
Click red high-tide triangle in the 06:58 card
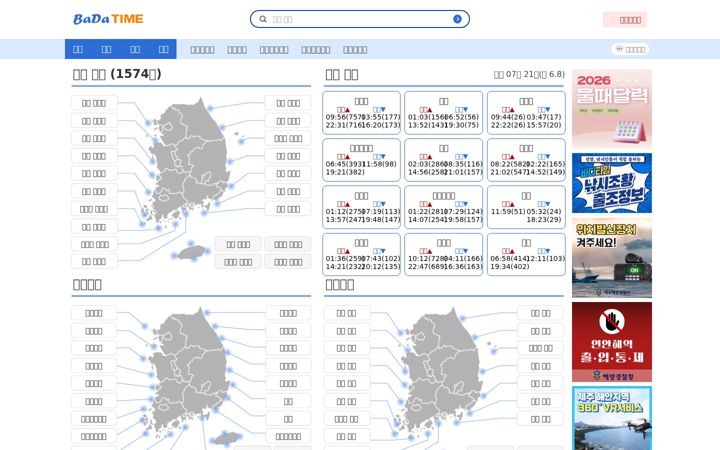point(512,251)
